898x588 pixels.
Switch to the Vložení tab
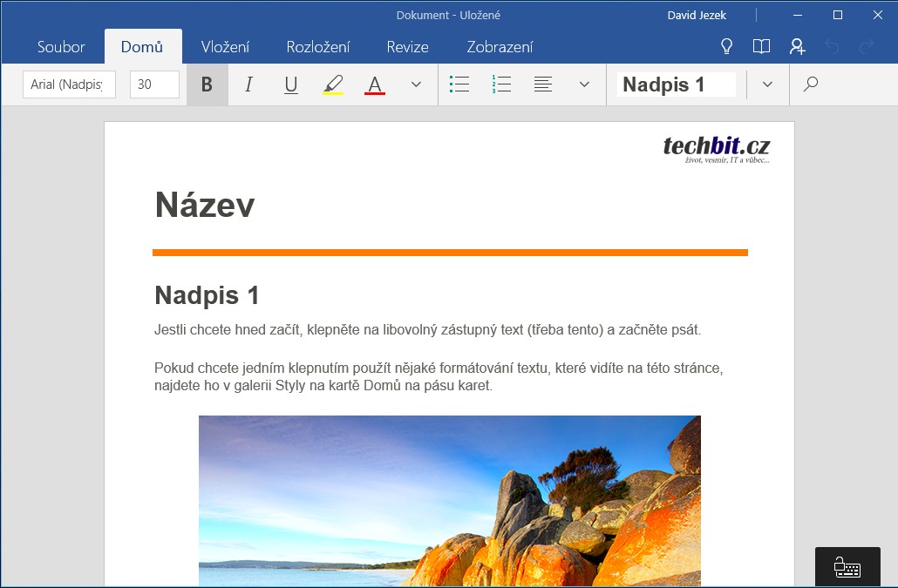tap(225, 47)
